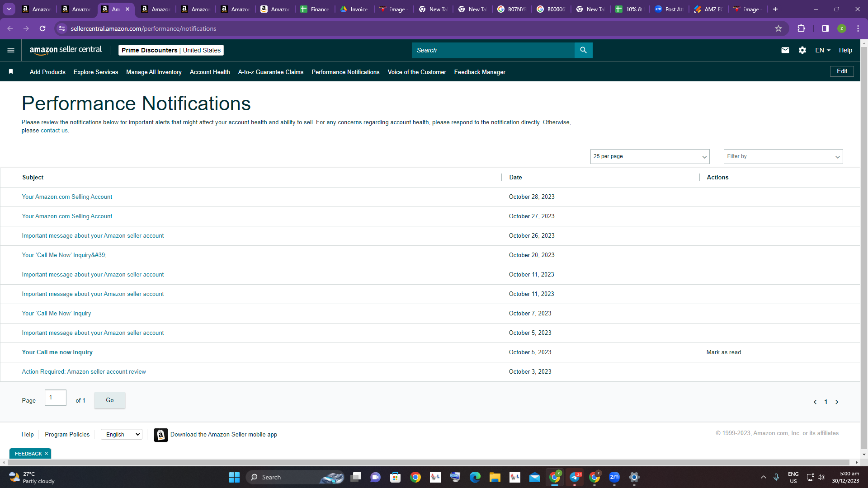Open the messages envelope icon
The width and height of the screenshot is (868, 488).
[x=785, y=50]
